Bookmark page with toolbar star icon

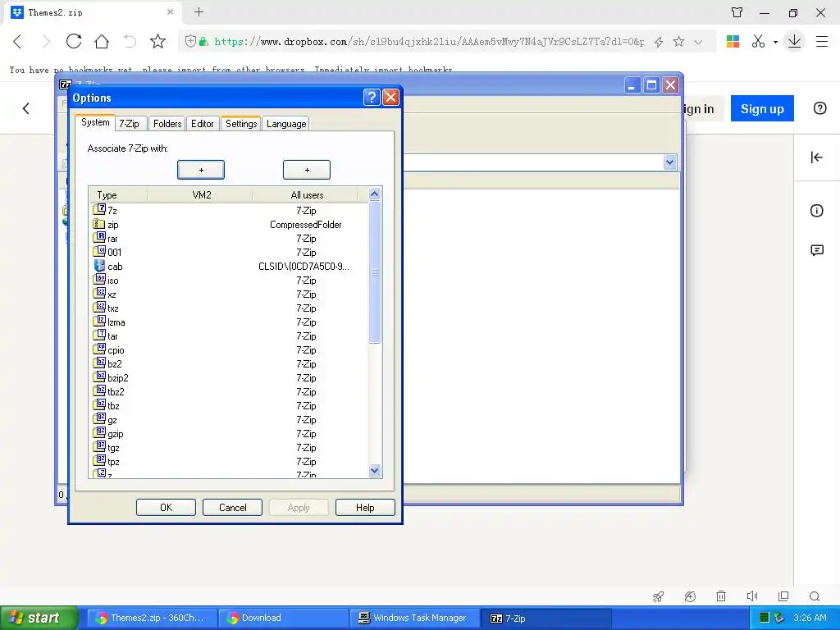[x=157, y=41]
